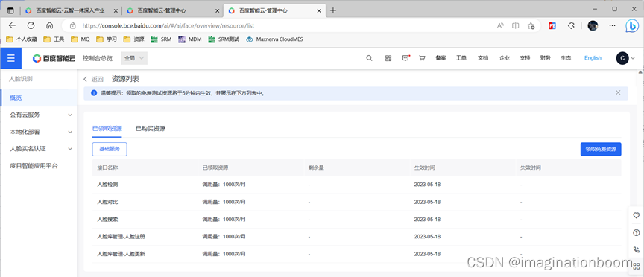View site info via the lock icon
The width and height of the screenshot is (644, 277).
click(x=73, y=25)
